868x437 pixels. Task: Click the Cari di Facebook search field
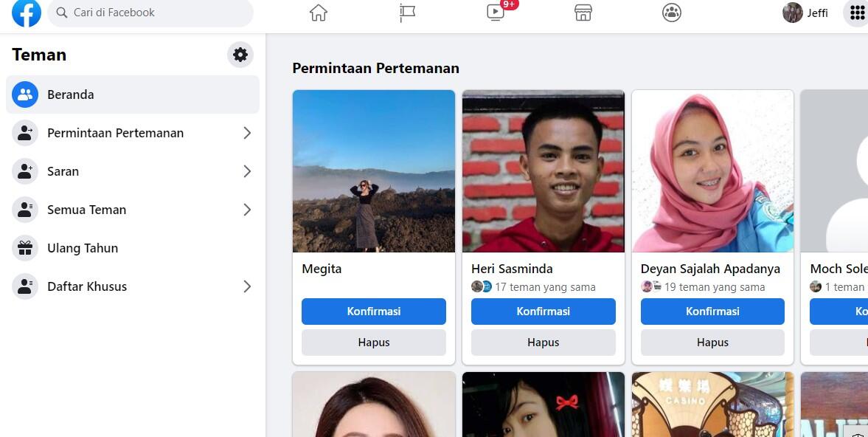pyautogui.click(x=150, y=13)
